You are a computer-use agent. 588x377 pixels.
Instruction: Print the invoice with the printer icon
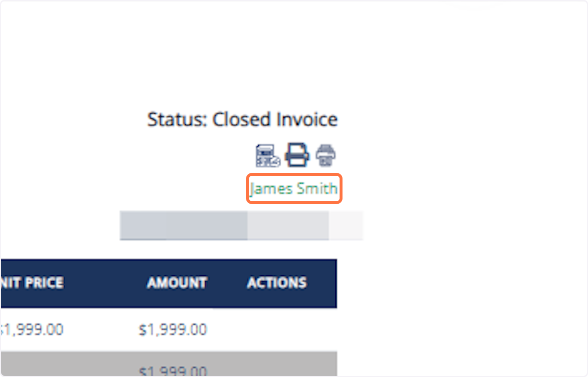coord(296,155)
